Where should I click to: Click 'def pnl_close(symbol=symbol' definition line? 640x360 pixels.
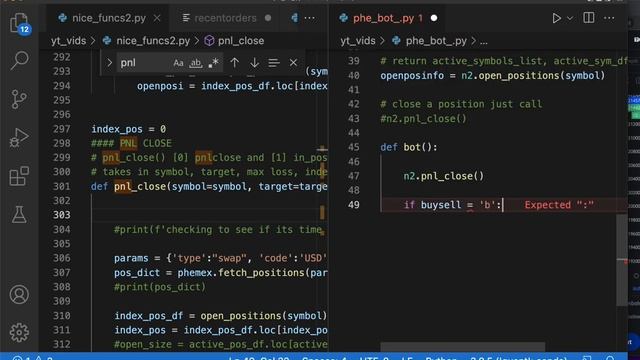(209, 187)
